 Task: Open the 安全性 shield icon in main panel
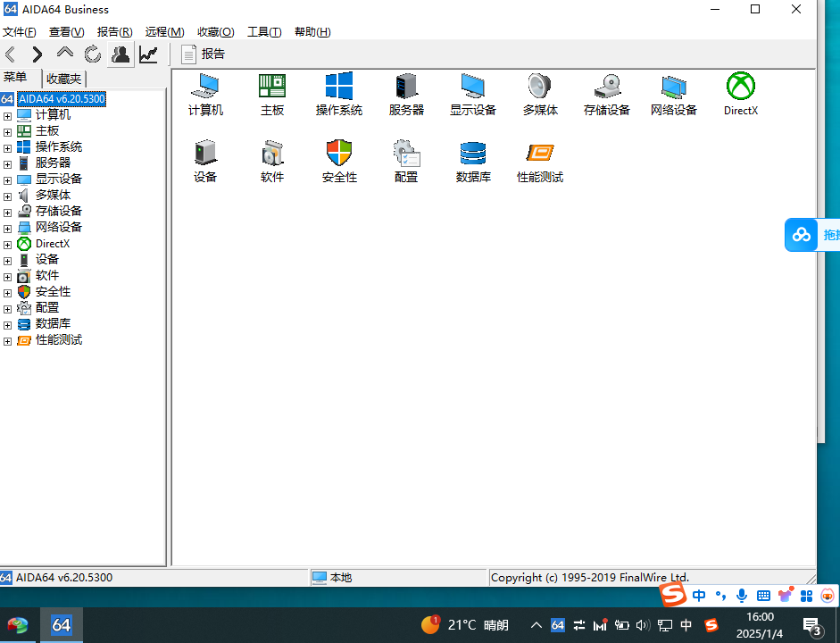[x=339, y=162]
